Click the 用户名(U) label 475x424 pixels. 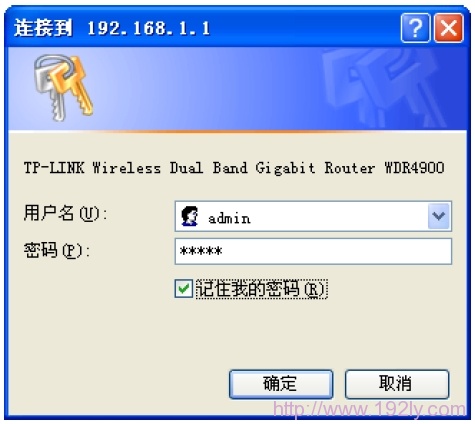(65, 213)
